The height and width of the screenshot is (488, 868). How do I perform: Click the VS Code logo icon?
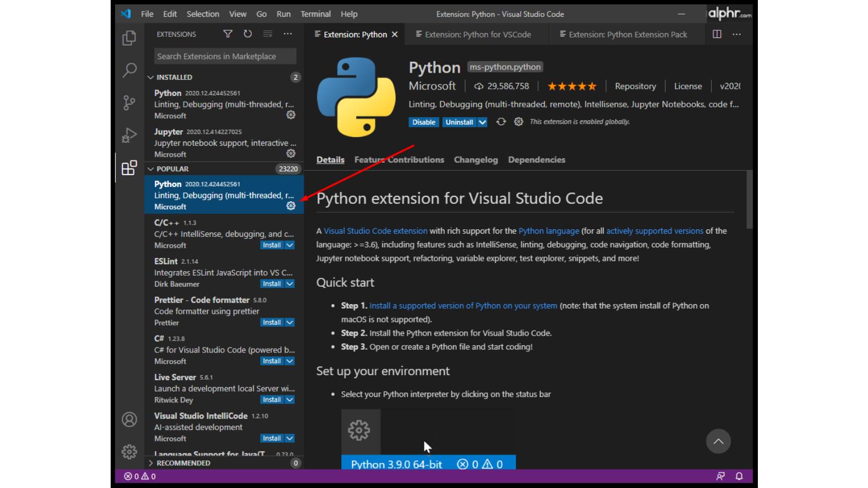126,14
